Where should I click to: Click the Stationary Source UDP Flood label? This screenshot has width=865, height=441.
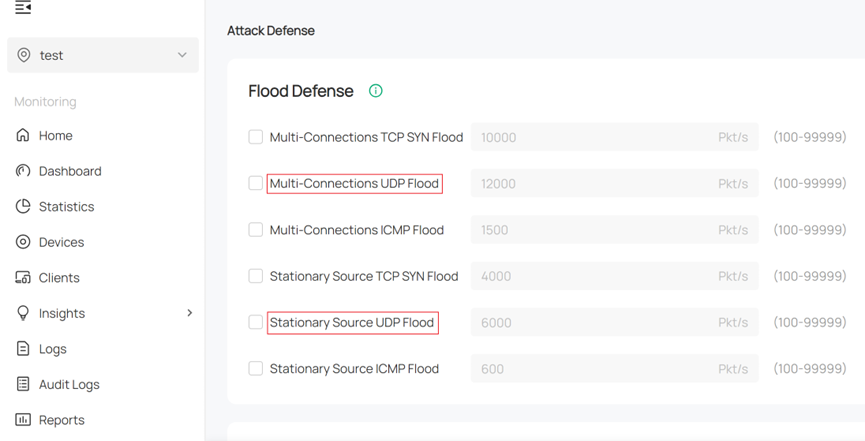click(351, 322)
